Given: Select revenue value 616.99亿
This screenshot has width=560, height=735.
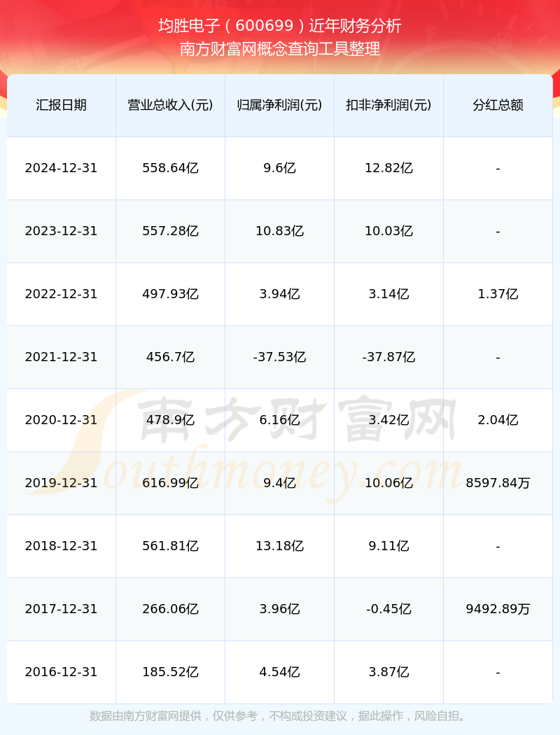Looking at the screenshot, I should coord(171,483).
